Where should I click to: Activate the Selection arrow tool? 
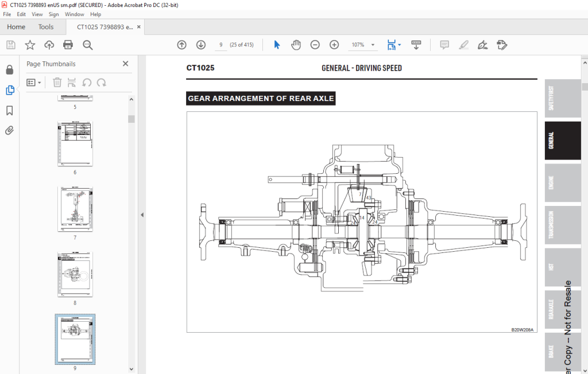click(x=277, y=45)
